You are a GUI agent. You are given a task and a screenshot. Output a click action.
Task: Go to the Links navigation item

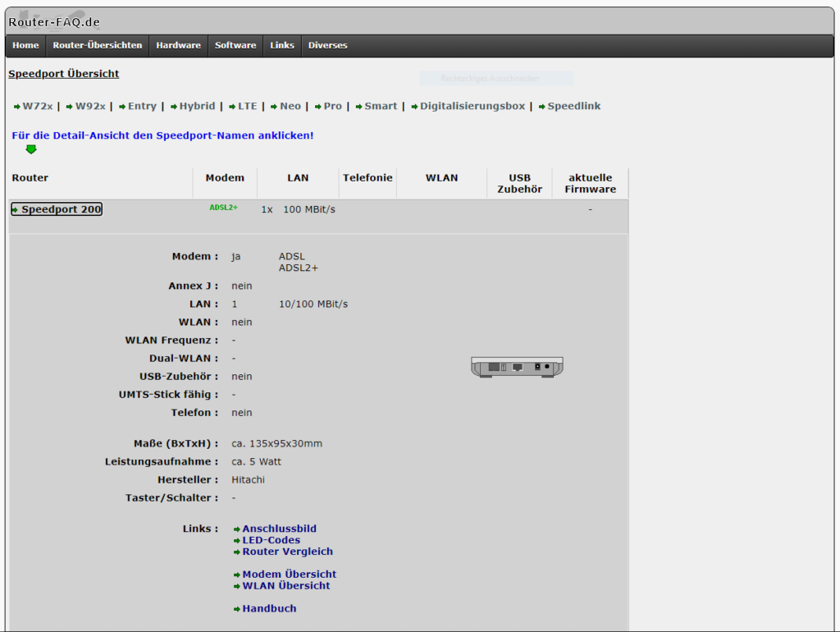tap(282, 46)
